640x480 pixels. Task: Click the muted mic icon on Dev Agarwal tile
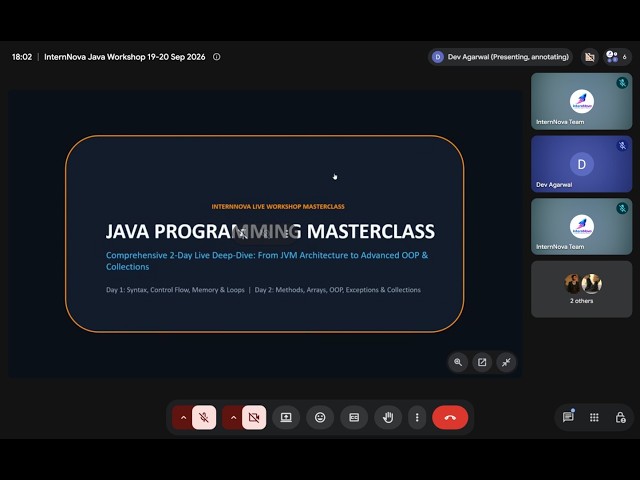tap(622, 145)
